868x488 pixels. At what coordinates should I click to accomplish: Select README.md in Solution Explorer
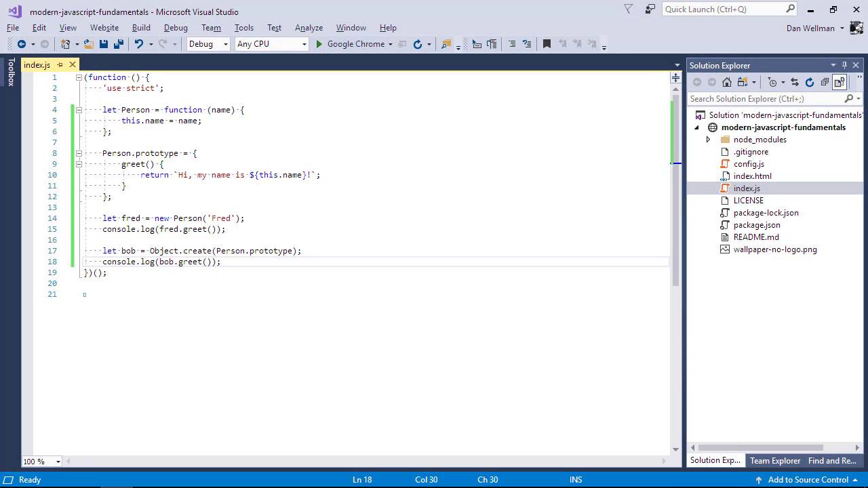756,237
